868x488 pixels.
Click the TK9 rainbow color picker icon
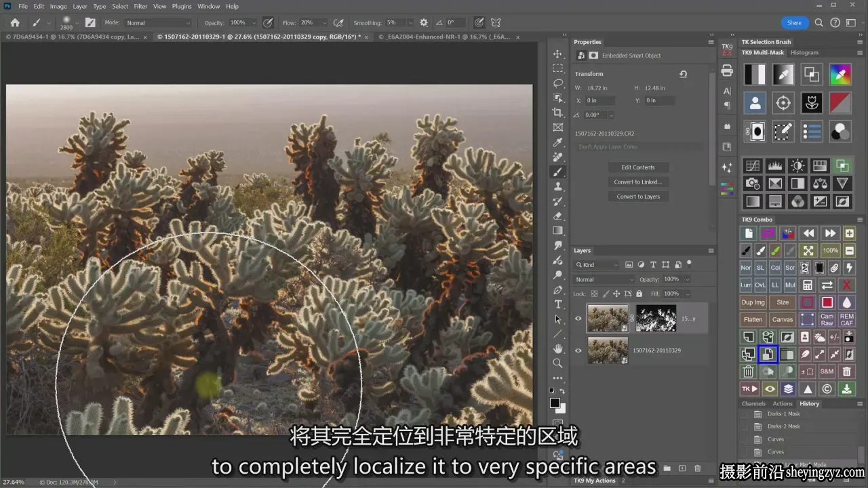pos(840,74)
